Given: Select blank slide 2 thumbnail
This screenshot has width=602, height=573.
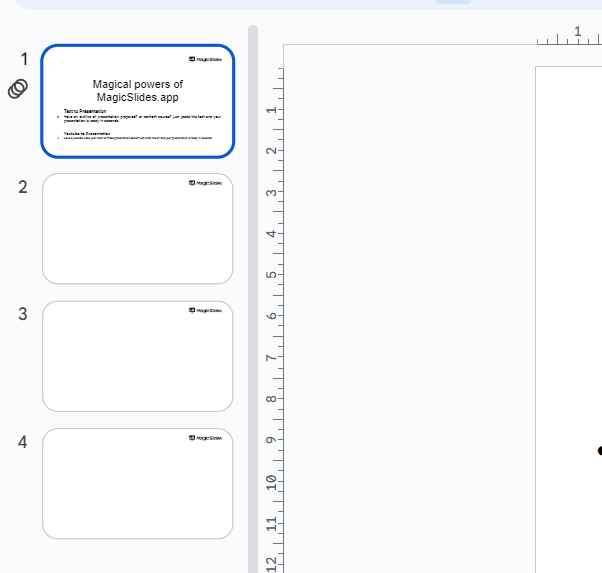Looking at the screenshot, I should (137, 229).
